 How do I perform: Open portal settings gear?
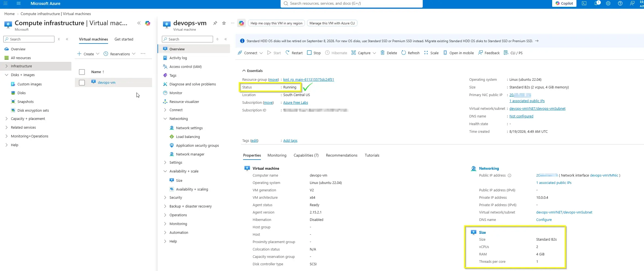click(x=608, y=4)
